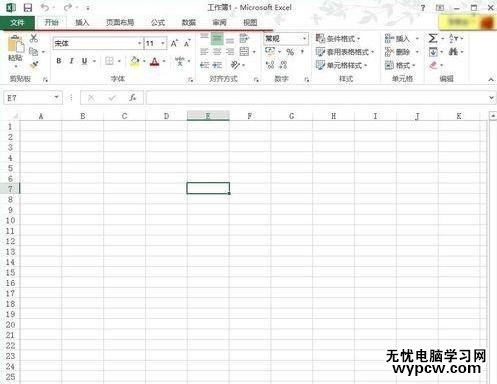
Task: Undo the last action
Action: pos(45,7)
